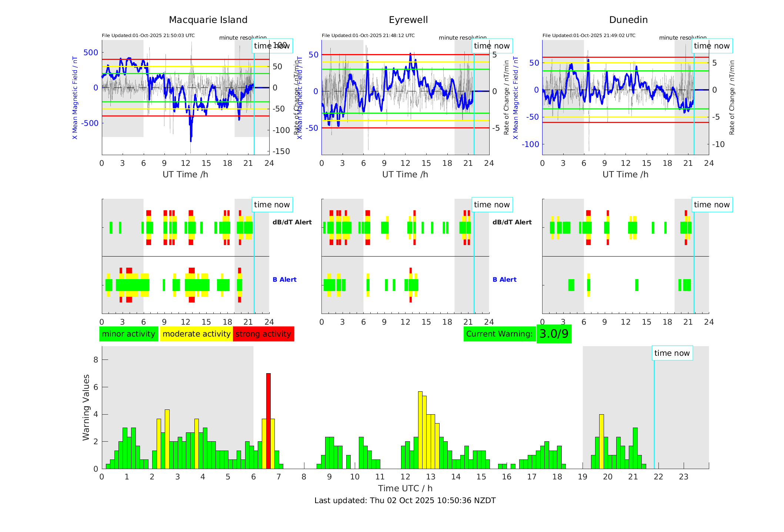The height and width of the screenshot is (532, 784).
Task: Click the Current Warning label
Action: point(499,334)
